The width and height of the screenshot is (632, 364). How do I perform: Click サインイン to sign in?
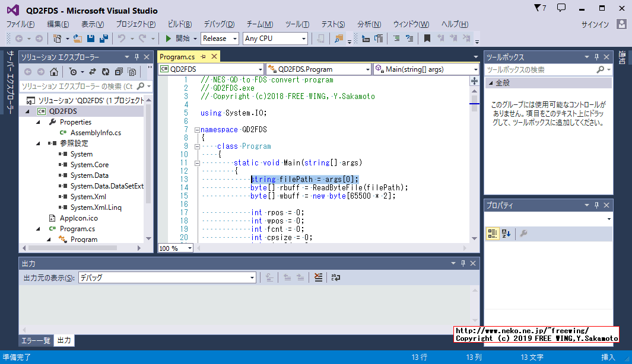595,24
